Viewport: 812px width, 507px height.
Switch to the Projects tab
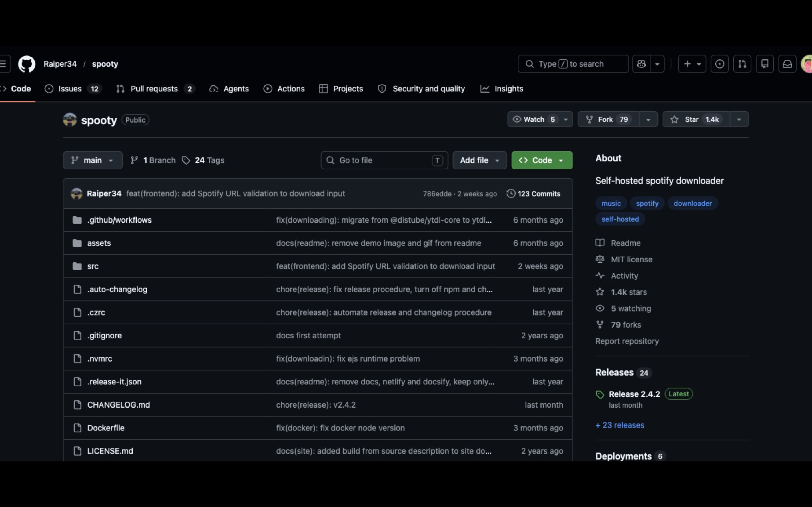coord(341,89)
